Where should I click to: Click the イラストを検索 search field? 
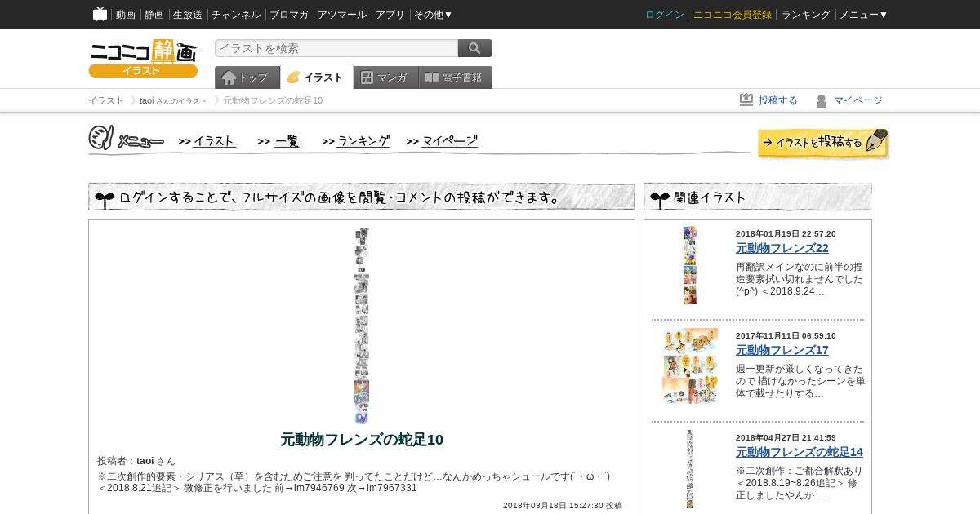(336, 48)
